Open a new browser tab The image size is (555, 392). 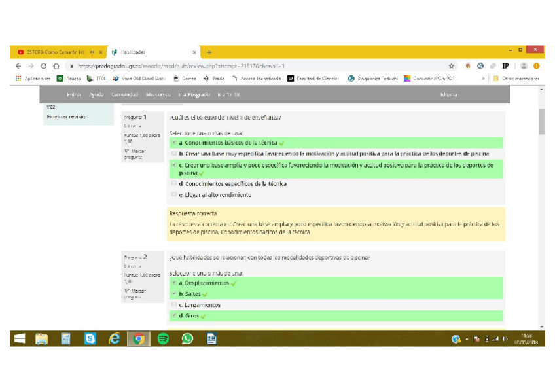point(209,52)
